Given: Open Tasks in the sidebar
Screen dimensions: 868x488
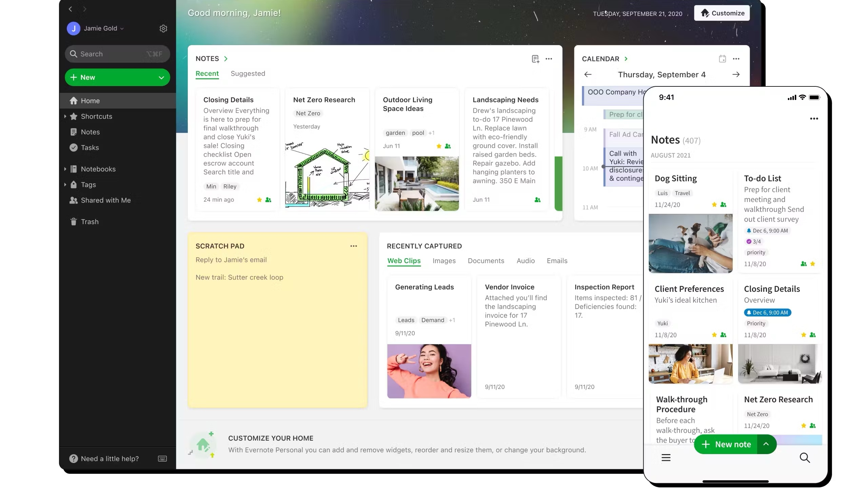Looking at the screenshot, I should (117, 147).
